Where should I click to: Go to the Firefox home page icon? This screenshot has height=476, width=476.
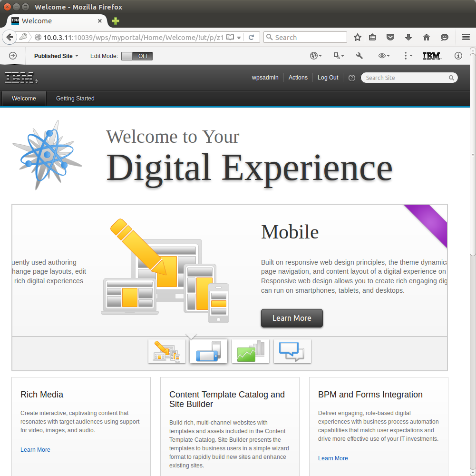[427, 38]
